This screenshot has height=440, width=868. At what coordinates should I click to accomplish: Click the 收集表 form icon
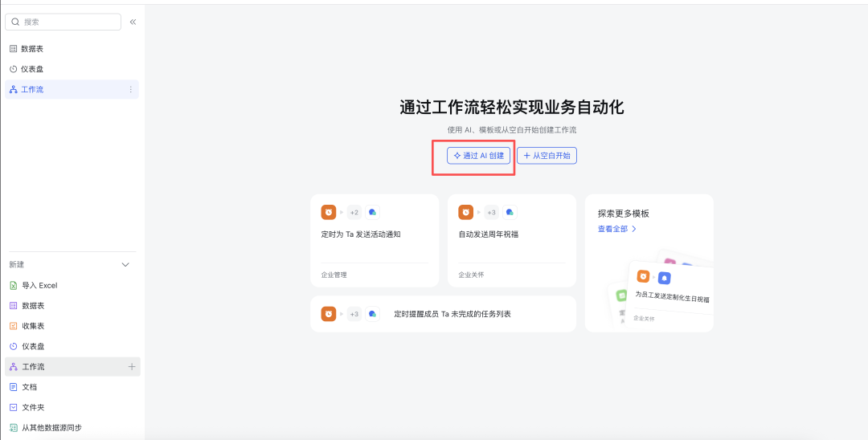click(x=13, y=326)
